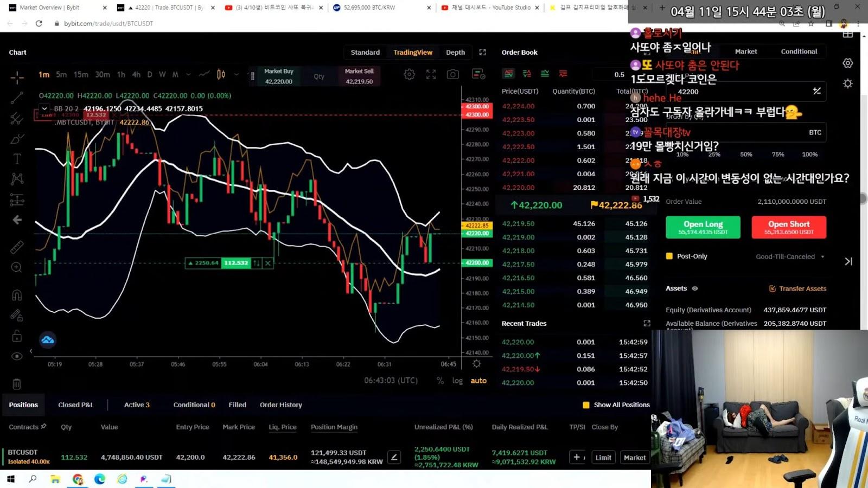Select the zoom in tool
The image size is (868, 488).
(x=17, y=267)
